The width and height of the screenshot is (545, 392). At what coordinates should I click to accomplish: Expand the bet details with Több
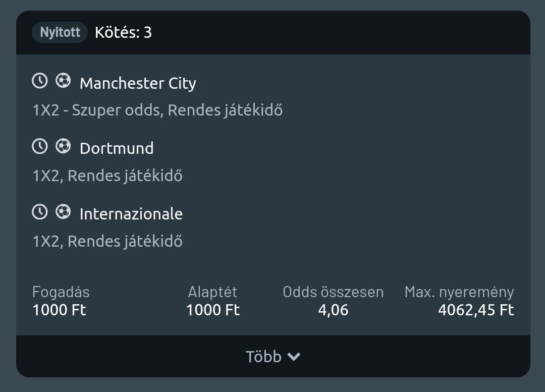263,357
